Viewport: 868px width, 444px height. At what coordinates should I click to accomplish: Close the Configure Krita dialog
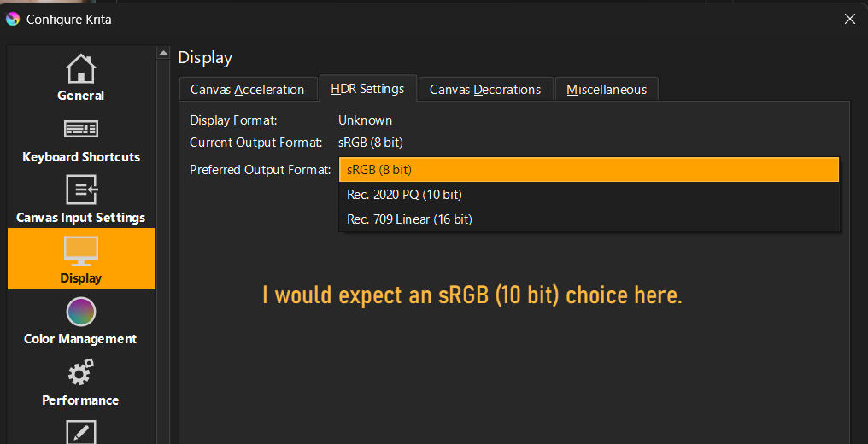(849, 19)
